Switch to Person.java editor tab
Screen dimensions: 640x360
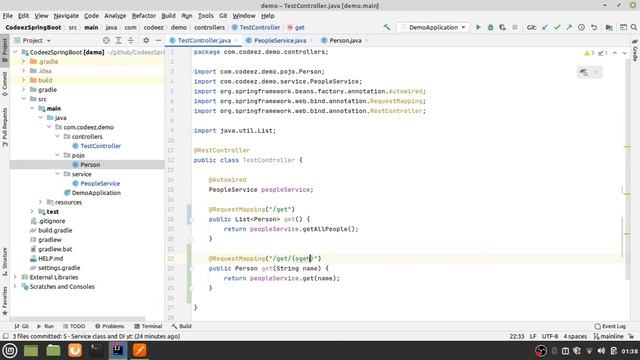tap(345, 40)
